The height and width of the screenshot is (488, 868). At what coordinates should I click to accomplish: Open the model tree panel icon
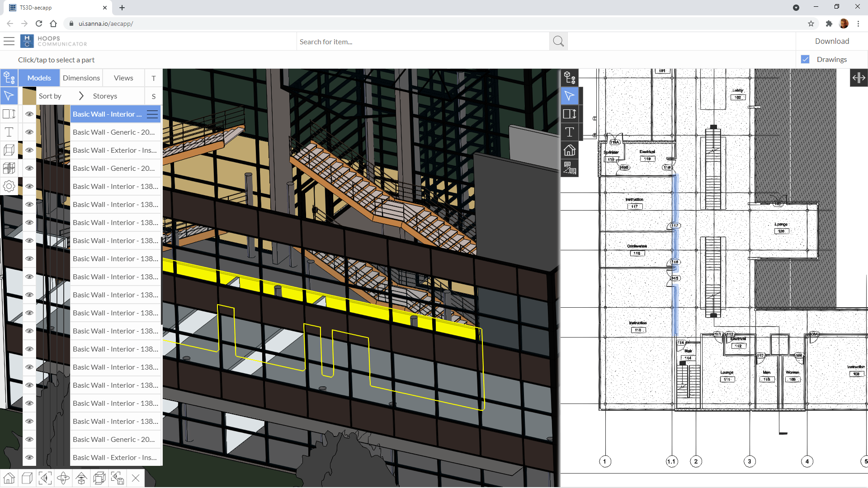point(9,77)
